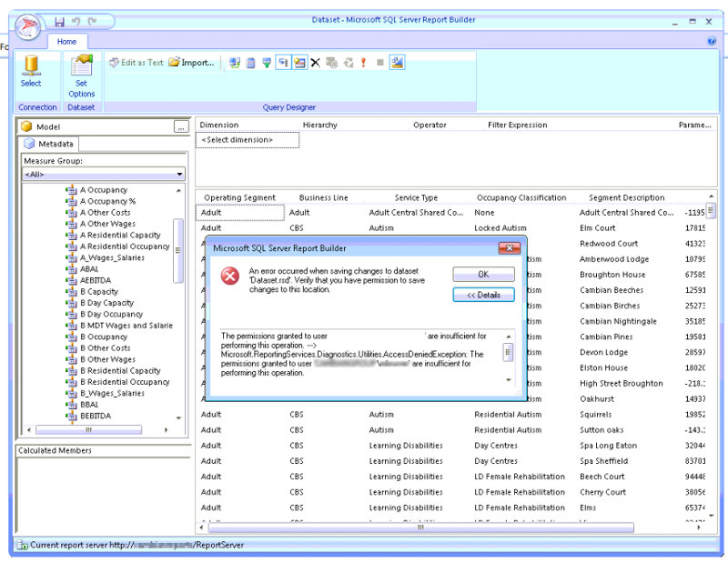The image size is (728, 563).
Task: Click the Add Calculated Member calculator icon
Action: pos(251,62)
